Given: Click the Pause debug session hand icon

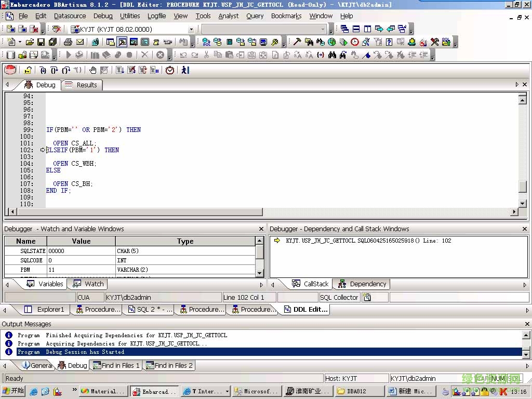Looking at the screenshot, I should click(x=93, y=70).
